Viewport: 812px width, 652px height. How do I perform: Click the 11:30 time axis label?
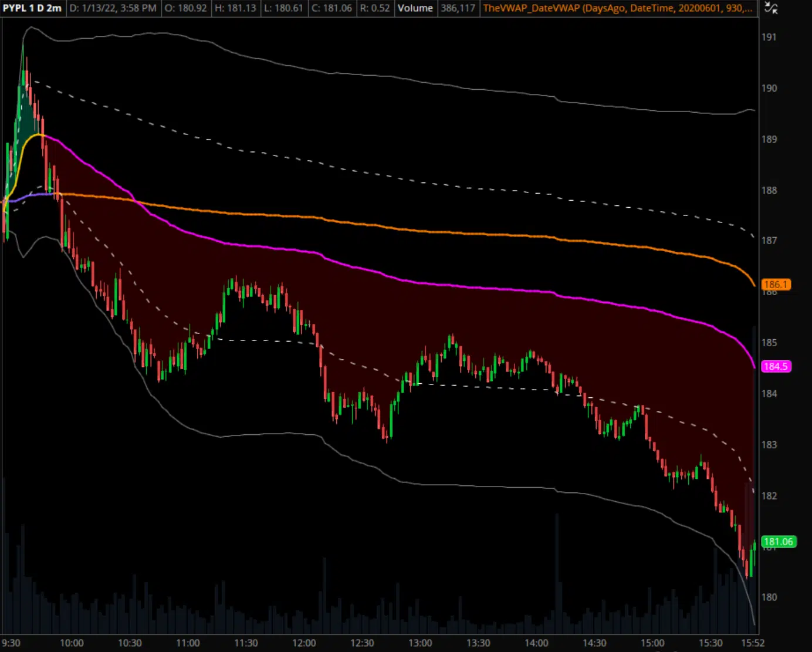coord(246,643)
